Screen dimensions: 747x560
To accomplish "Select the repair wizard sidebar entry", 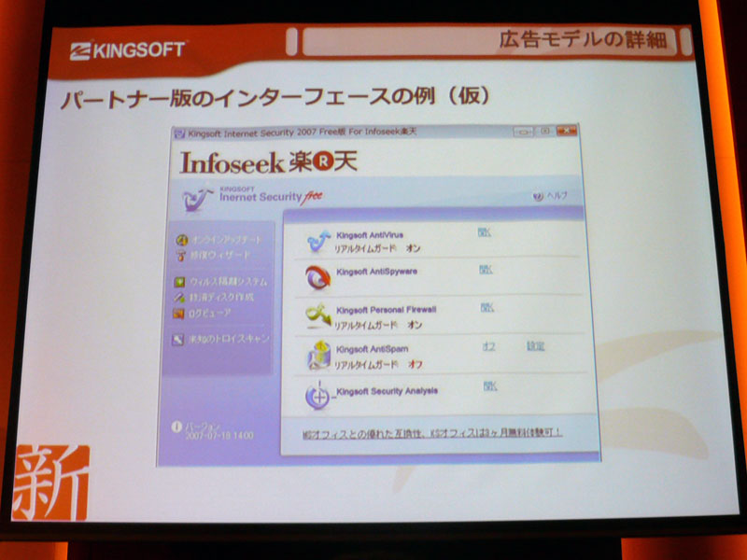I will 219,255.
